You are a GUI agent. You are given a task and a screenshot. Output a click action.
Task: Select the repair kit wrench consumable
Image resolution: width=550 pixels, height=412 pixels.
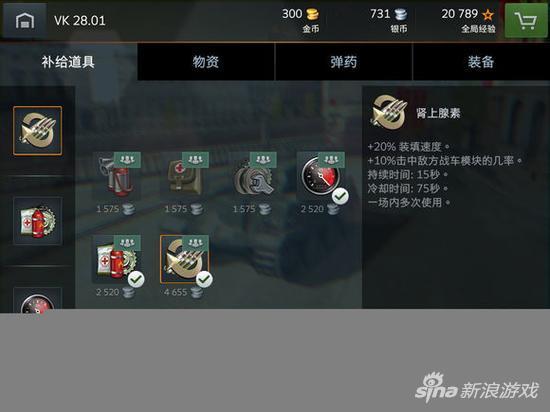[x=253, y=176]
